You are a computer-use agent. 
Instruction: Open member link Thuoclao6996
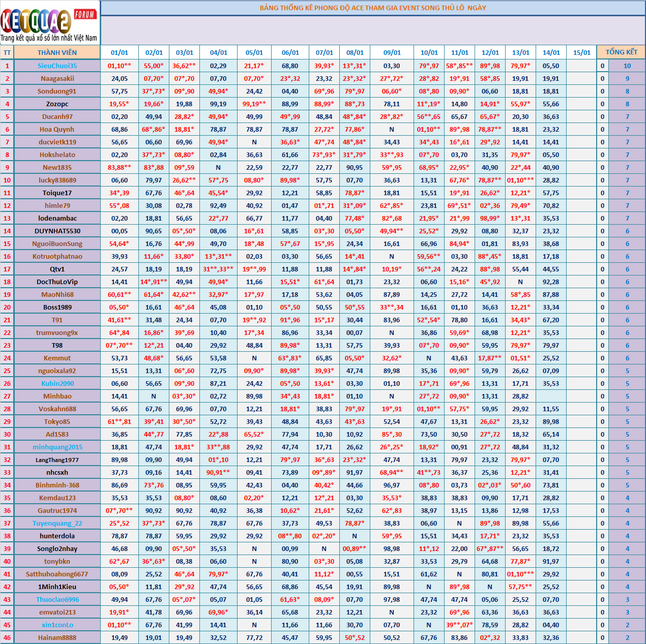[57, 599]
